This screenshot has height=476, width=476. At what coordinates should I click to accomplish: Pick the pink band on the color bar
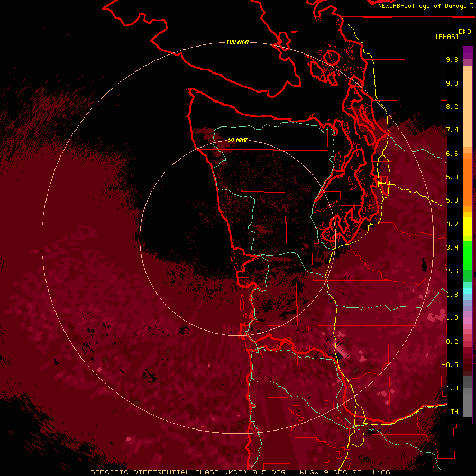(467, 321)
